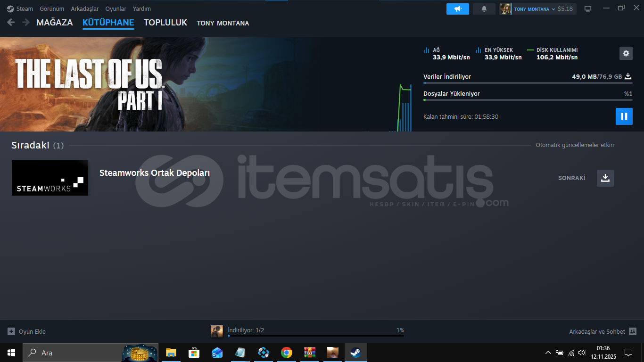Open Windows notification center
The width and height of the screenshot is (644, 362).
(628, 353)
